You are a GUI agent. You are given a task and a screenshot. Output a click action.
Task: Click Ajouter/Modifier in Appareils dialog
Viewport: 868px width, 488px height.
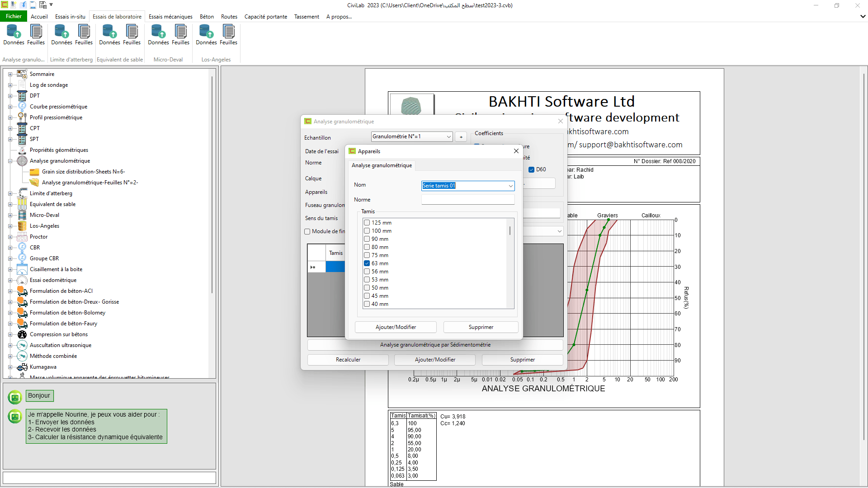click(x=396, y=327)
